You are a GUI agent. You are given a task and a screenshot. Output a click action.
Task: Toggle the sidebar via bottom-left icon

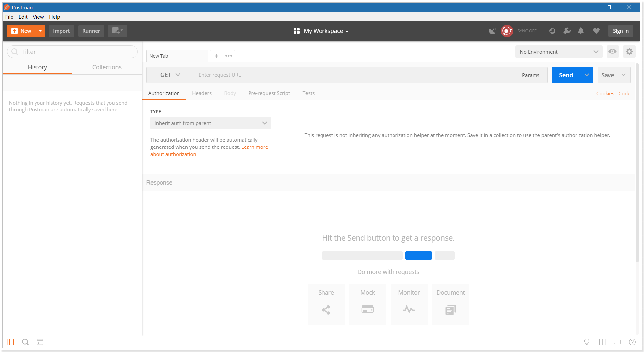pyautogui.click(x=10, y=342)
